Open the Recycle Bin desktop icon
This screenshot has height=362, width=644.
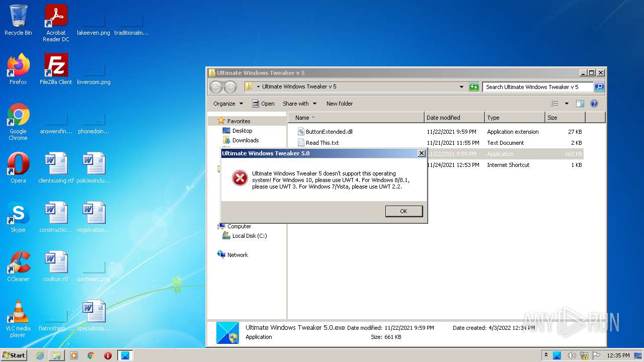pyautogui.click(x=18, y=20)
